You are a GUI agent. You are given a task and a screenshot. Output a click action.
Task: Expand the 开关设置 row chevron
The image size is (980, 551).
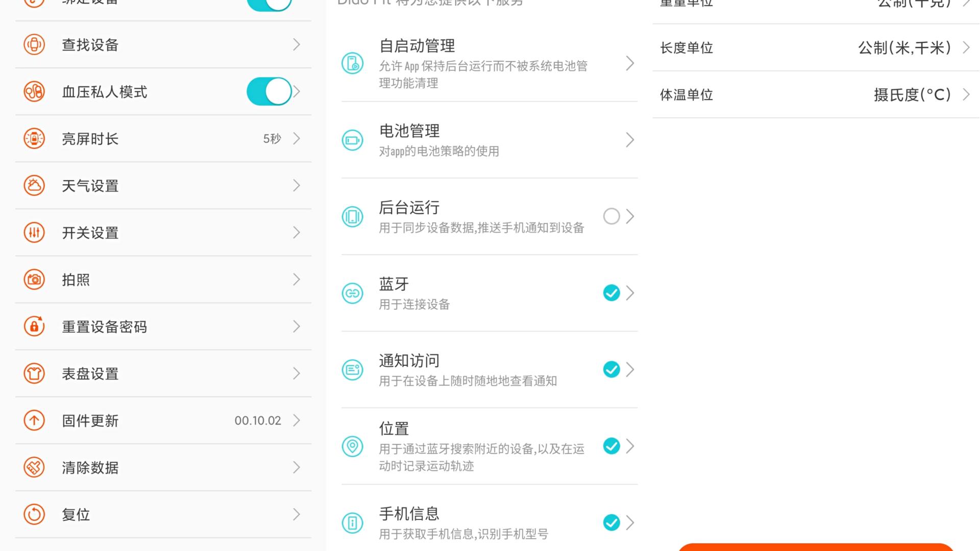point(297,232)
